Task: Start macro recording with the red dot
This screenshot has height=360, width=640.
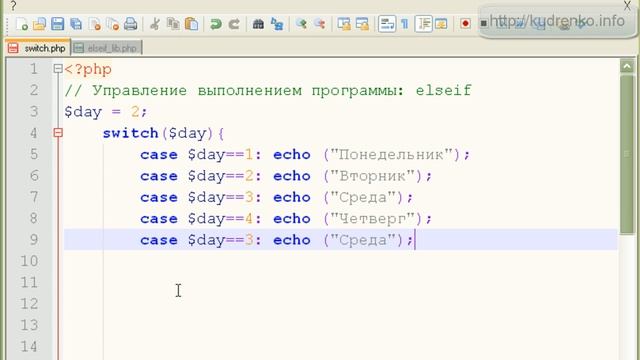Action: [465, 24]
